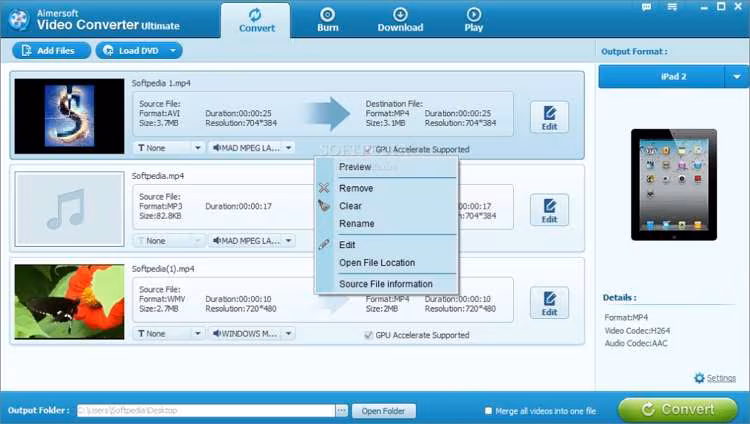Click the Remove X icon in context menu
The image size is (750, 424).
[324, 188]
